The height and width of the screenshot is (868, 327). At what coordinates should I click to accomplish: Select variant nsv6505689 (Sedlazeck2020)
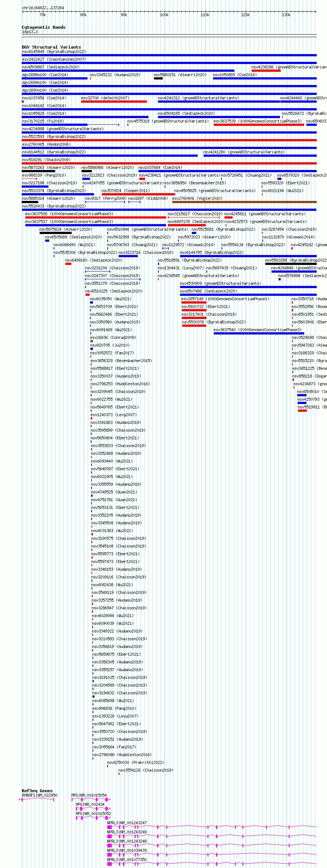coord(73,237)
